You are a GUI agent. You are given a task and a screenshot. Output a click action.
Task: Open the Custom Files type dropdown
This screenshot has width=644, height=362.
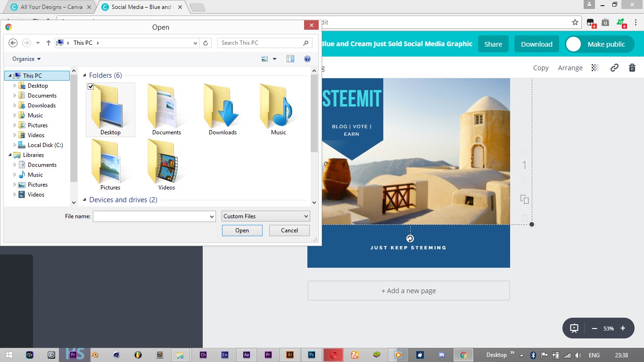tap(266, 216)
